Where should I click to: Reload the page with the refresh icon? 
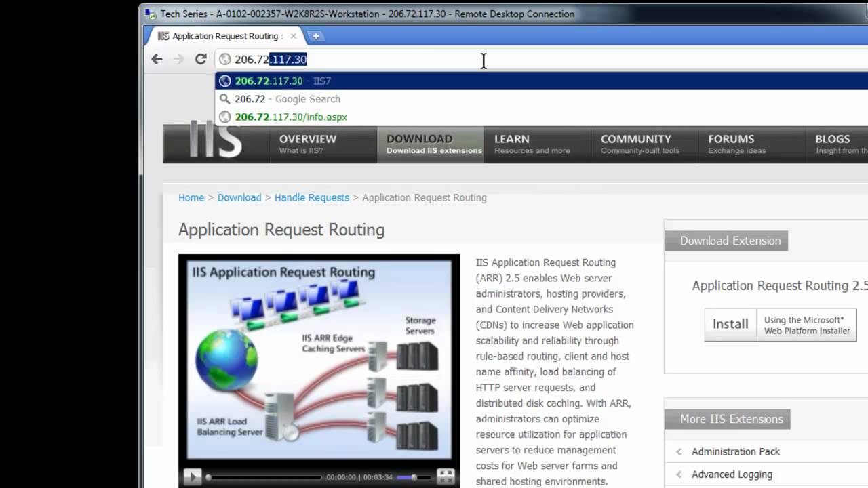201,59
